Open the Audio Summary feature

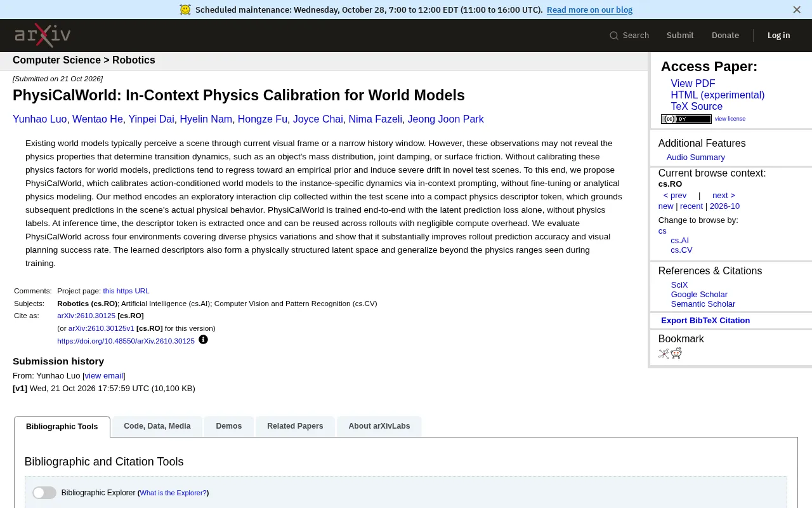(x=695, y=157)
